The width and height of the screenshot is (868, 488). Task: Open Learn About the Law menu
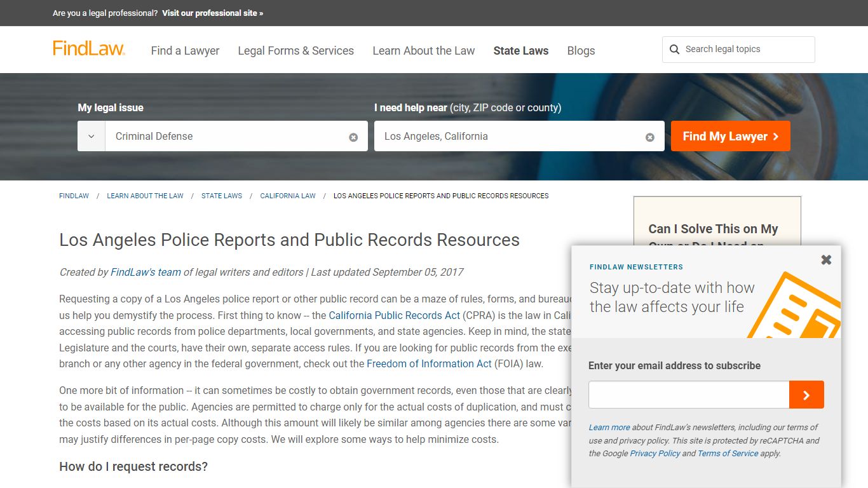424,51
